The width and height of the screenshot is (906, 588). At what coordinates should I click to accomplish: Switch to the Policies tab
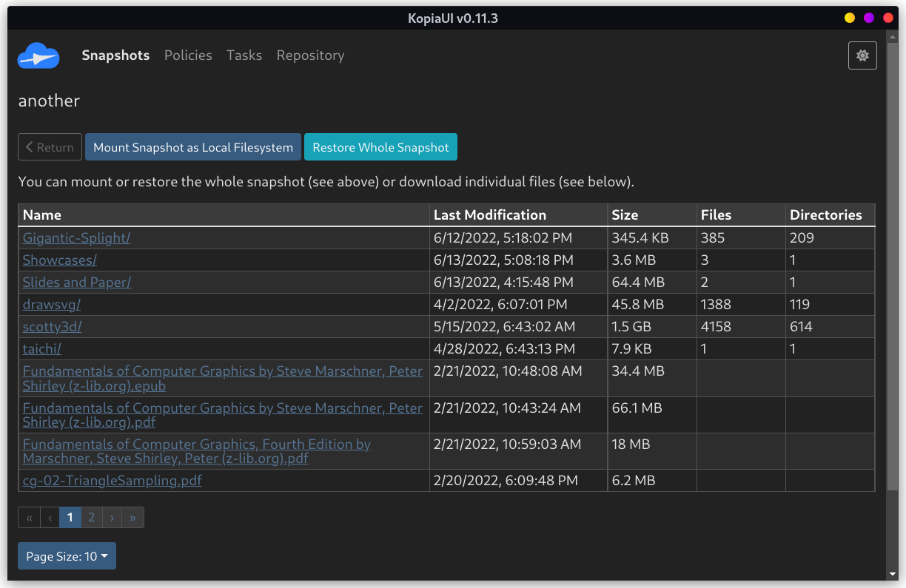pos(188,55)
